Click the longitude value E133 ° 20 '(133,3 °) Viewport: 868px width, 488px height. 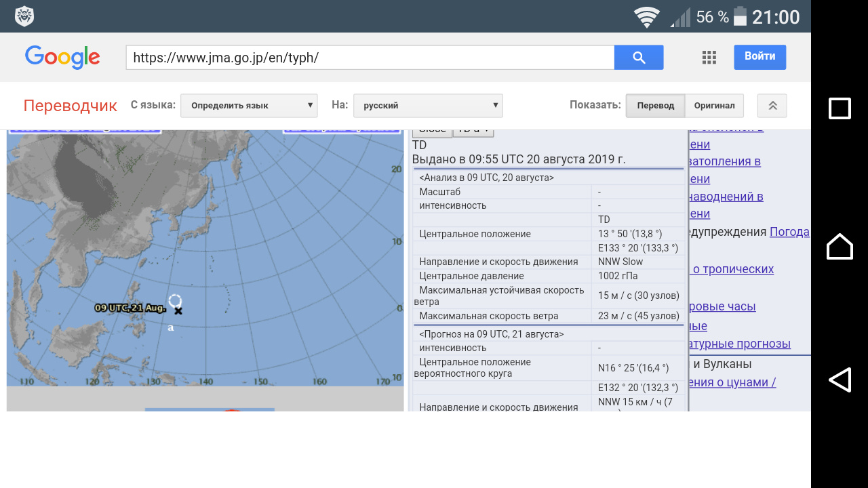pos(638,248)
